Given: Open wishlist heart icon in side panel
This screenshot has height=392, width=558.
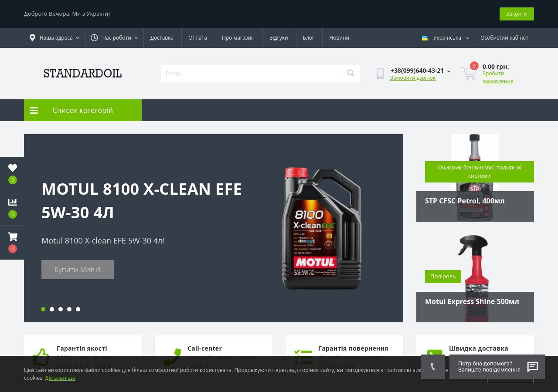Looking at the screenshot, I should click(x=13, y=168).
